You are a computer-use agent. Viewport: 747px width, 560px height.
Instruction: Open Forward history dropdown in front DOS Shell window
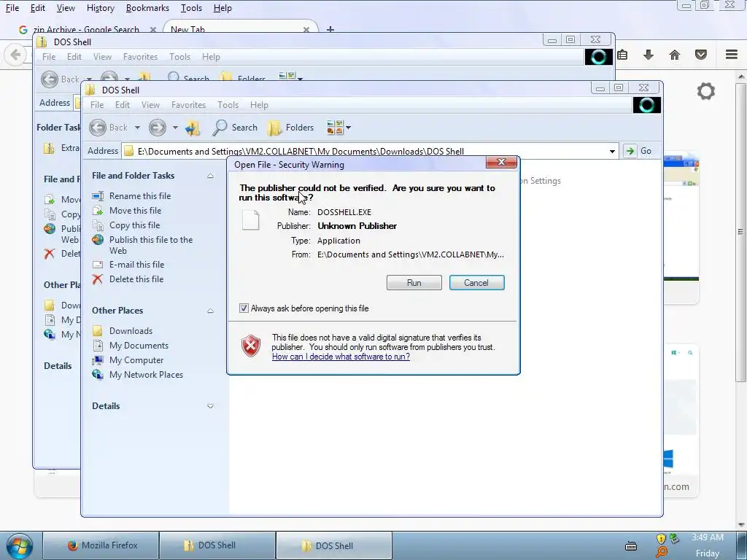[x=175, y=128]
